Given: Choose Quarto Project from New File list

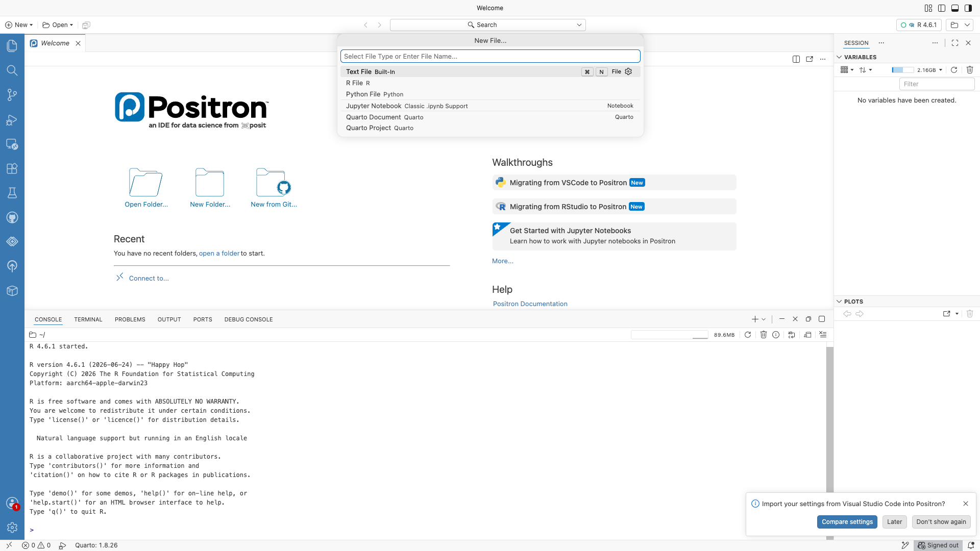Looking at the screenshot, I should tap(490, 128).
